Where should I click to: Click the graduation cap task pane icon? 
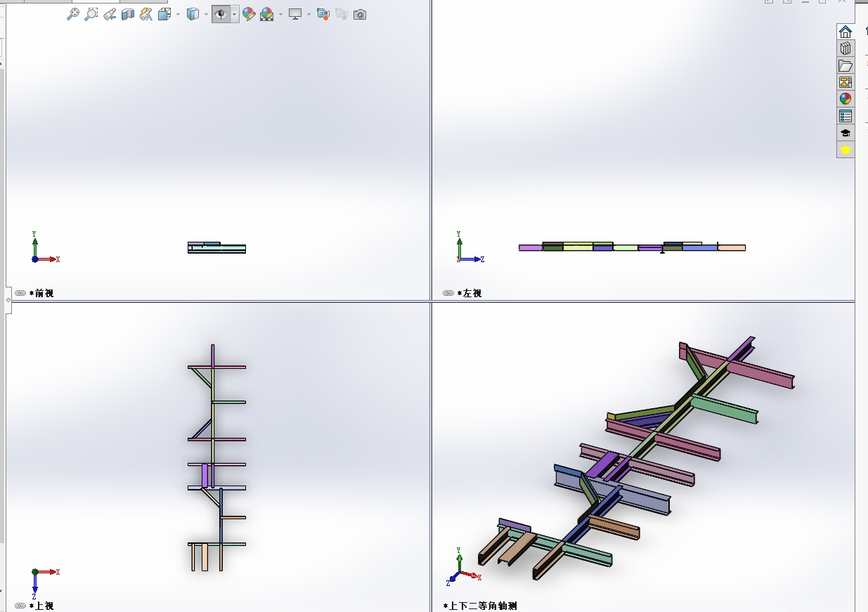click(x=846, y=133)
